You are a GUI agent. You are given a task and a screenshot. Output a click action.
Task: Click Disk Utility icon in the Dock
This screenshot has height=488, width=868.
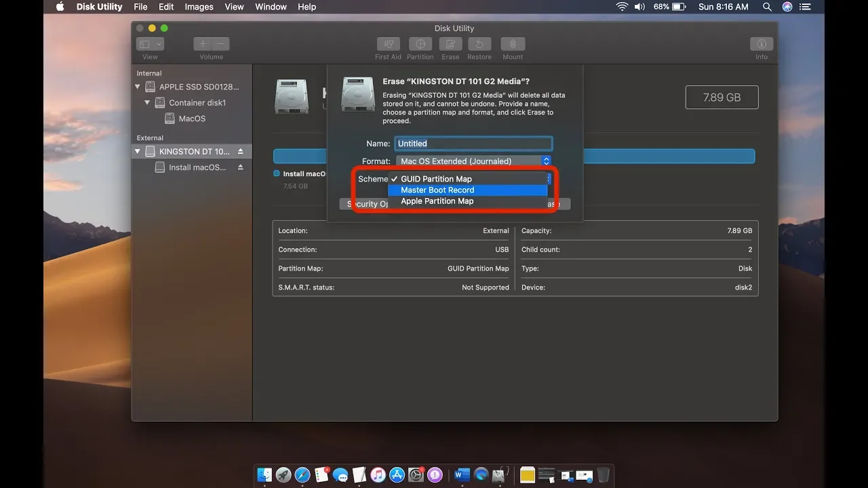pyautogui.click(x=500, y=475)
